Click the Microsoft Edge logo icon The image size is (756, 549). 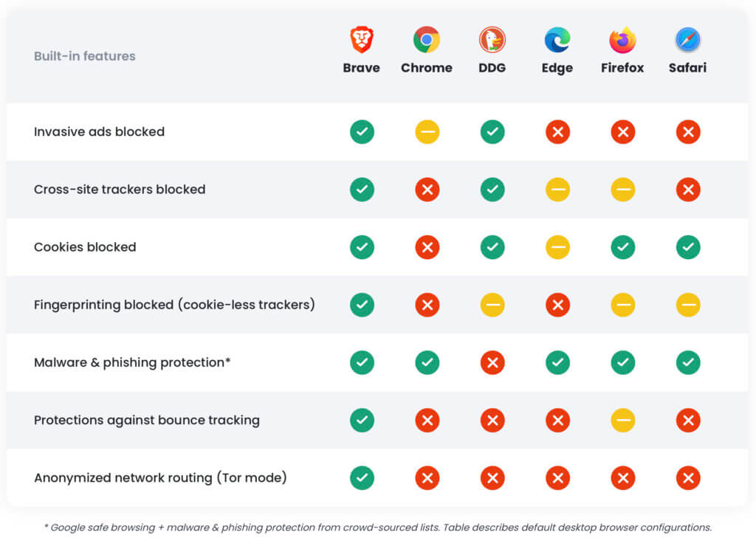pos(557,39)
